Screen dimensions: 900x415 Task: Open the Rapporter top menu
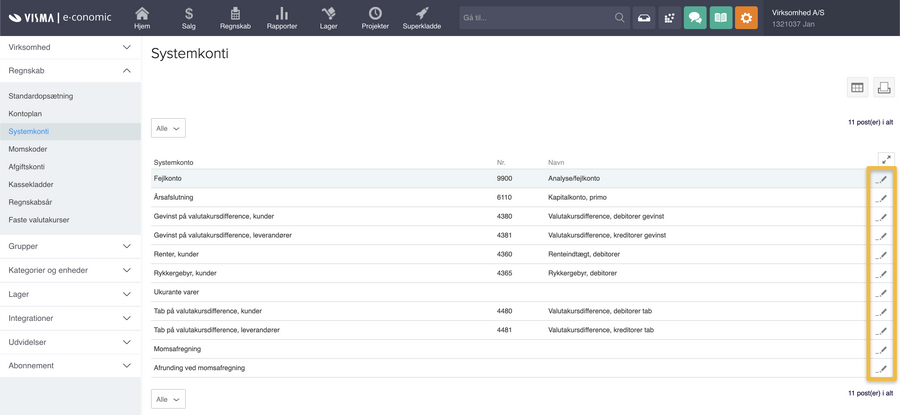(282, 18)
